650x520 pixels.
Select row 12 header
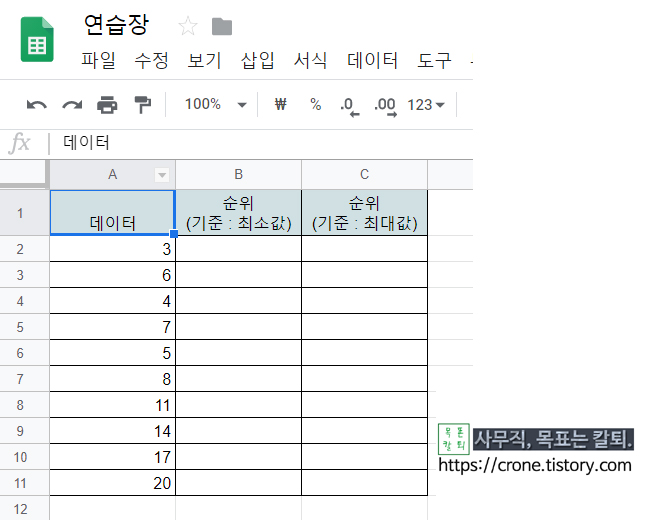coord(24,509)
